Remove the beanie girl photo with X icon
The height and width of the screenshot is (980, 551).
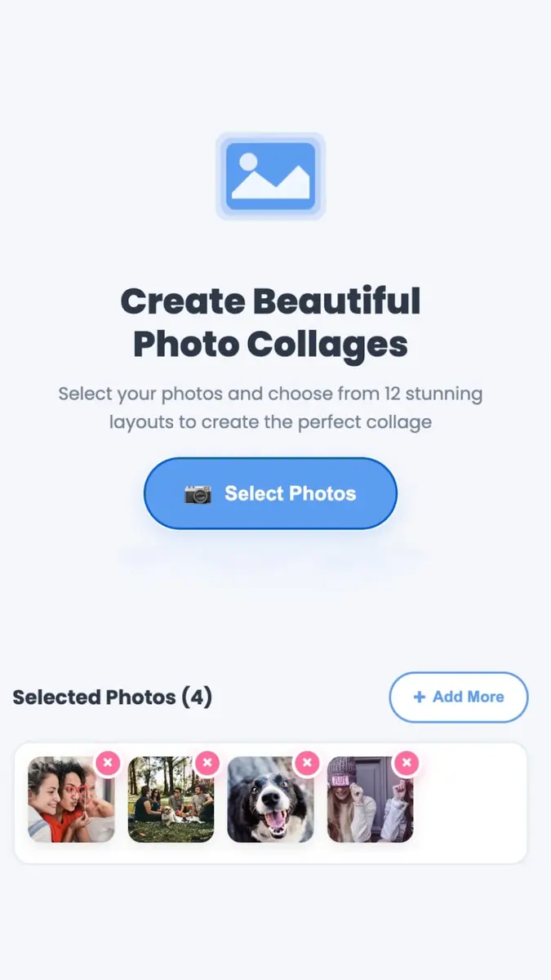(407, 763)
